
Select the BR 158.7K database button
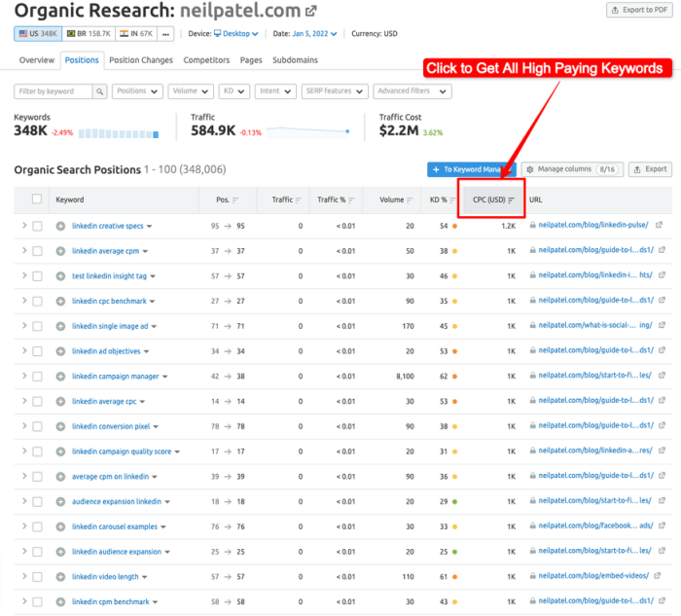point(89,33)
